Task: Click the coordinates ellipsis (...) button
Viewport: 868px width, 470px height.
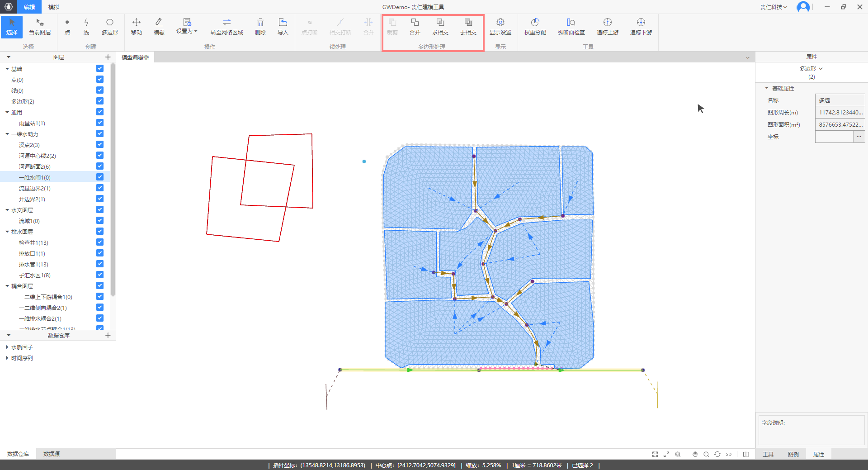Action: (859, 137)
